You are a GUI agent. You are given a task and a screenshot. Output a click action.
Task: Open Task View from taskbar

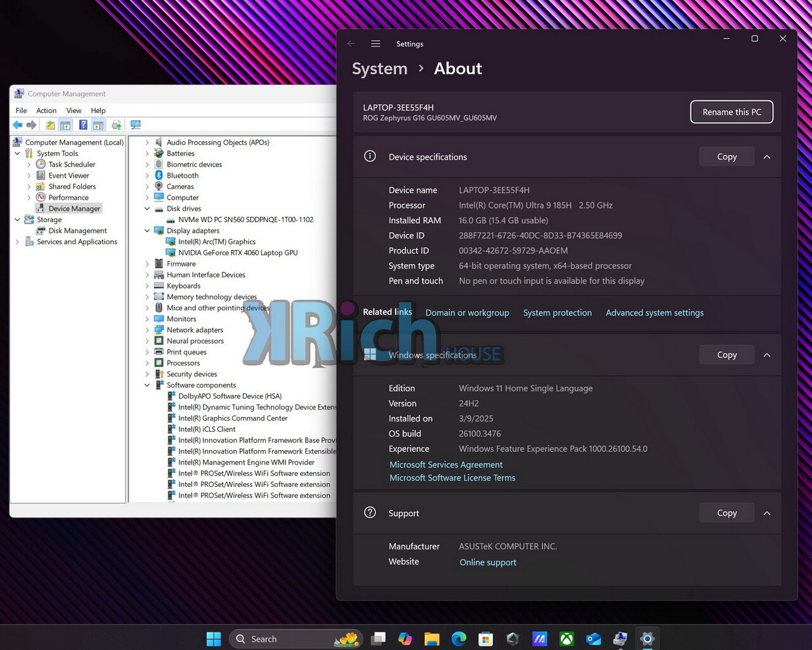378,639
